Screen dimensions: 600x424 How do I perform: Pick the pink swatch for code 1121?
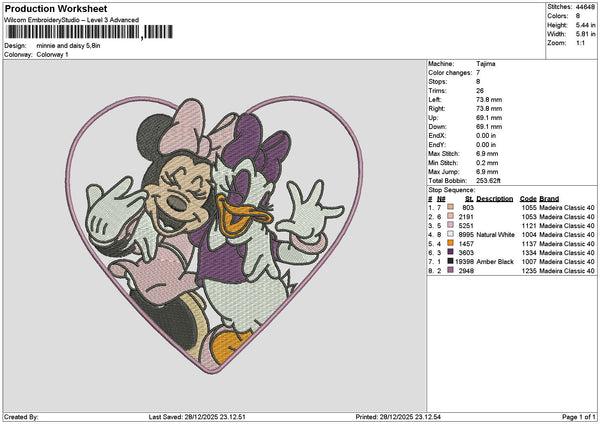coord(450,225)
